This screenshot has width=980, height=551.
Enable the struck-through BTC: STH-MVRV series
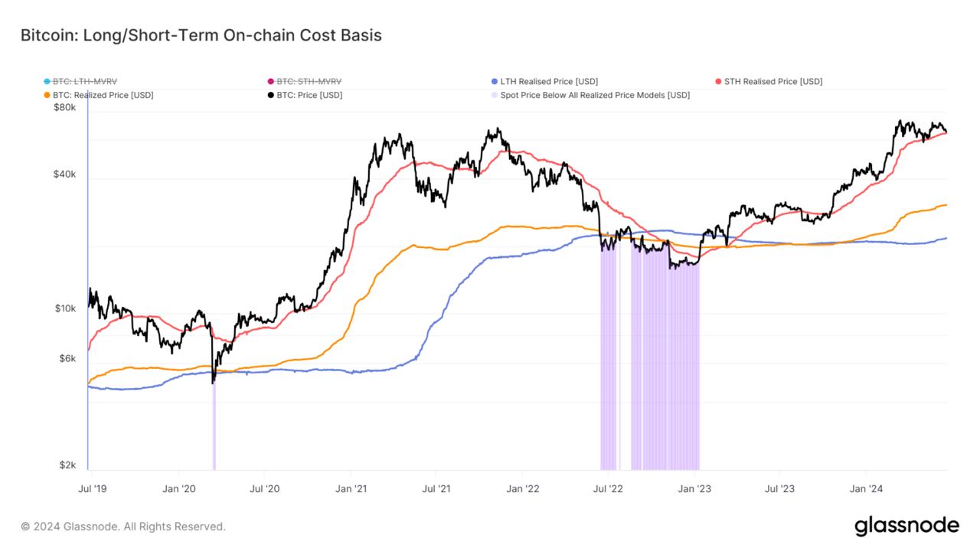point(309,82)
